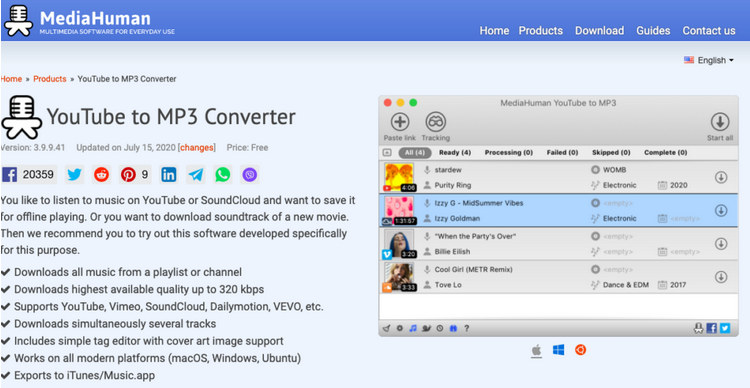Select the Windows platform icon

pyautogui.click(x=558, y=350)
